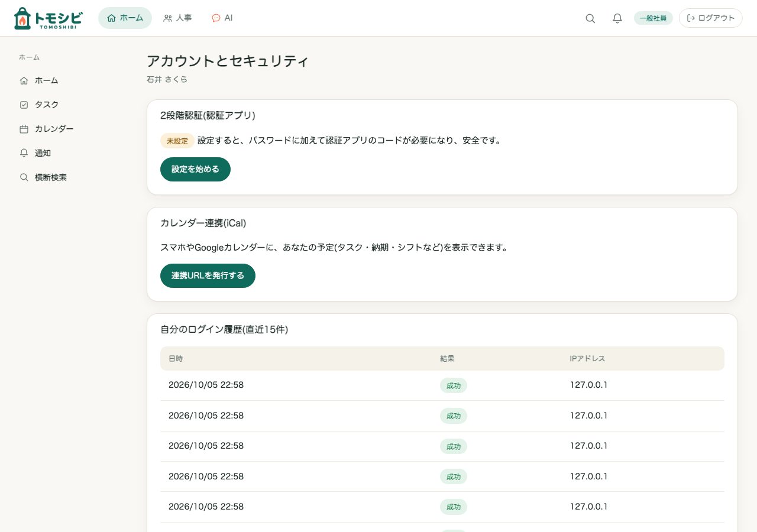Click the chat bubble icon on AI tab

point(216,18)
